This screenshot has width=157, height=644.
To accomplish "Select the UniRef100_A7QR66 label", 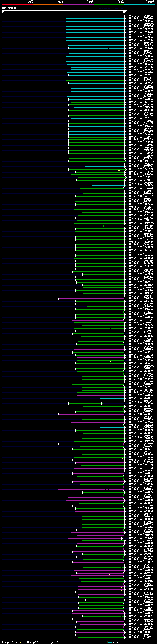I will click(x=141, y=403).
